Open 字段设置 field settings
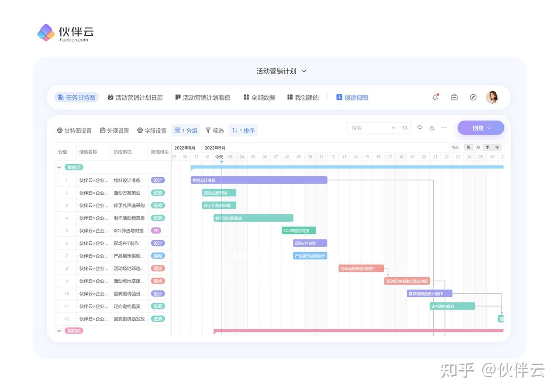559x392 pixels. [152, 131]
